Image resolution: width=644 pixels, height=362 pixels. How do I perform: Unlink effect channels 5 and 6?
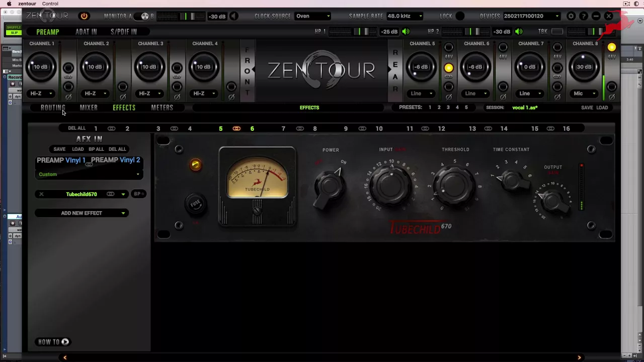(x=236, y=129)
